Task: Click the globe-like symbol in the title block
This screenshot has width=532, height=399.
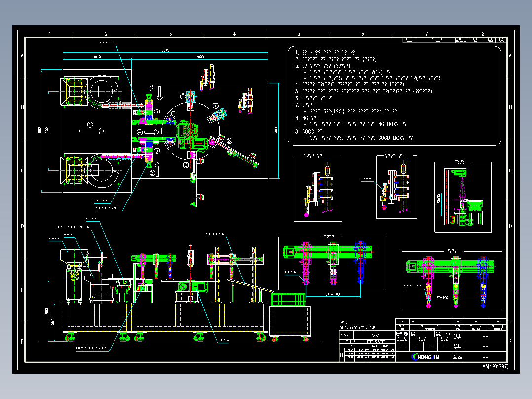Action: click(x=406, y=333)
